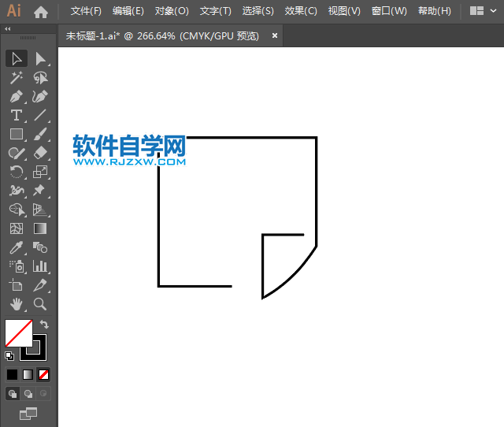
Task: Choose the Rectangle tool
Action: pyautogui.click(x=16, y=134)
